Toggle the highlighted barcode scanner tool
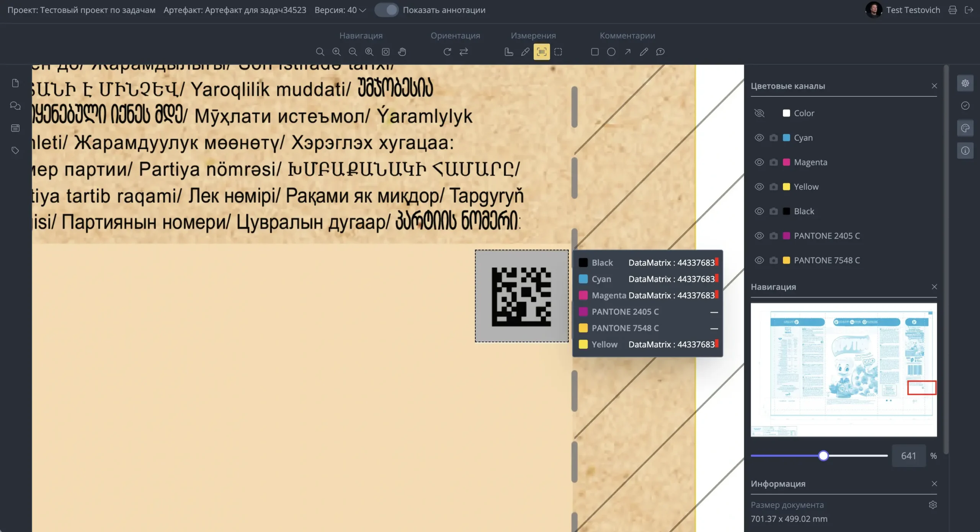 click(542, 52)
